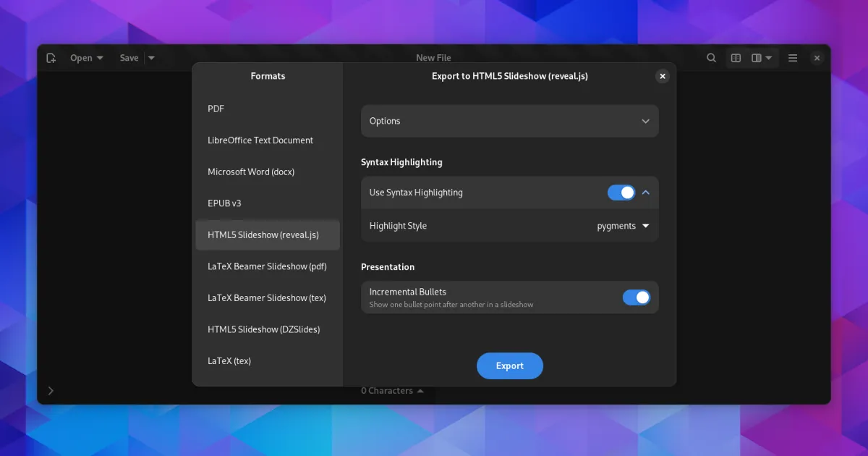
Task: Open the Open file menu
Action: point(86,58)
